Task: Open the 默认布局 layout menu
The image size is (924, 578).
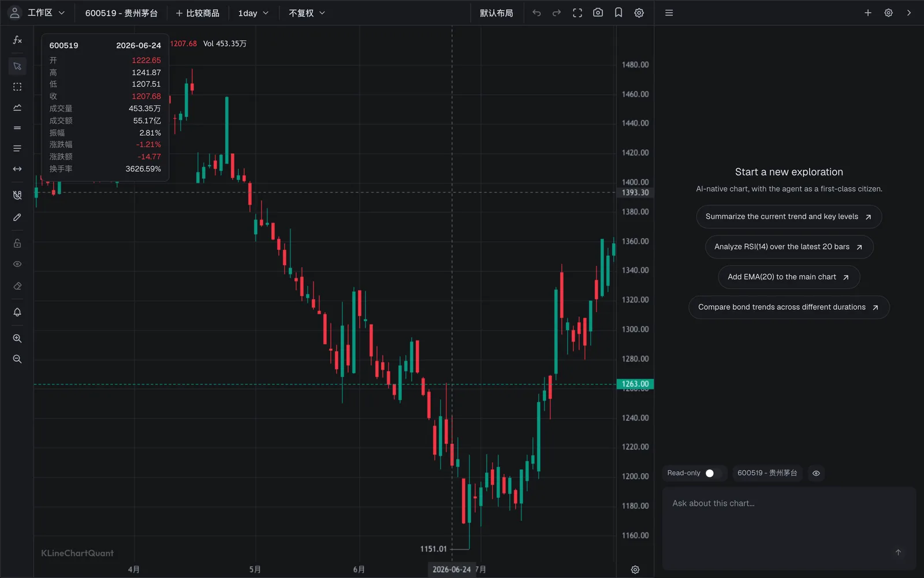Action: [497, 13]
